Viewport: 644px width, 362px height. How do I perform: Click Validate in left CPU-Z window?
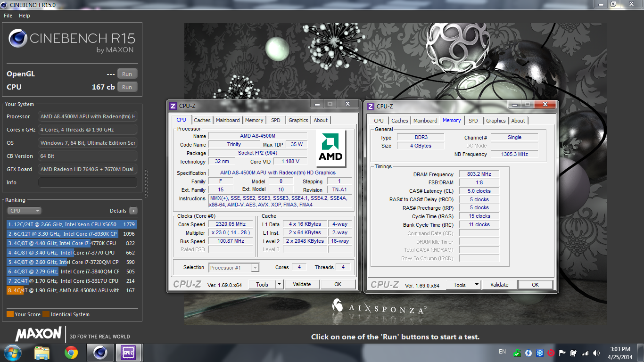click(x=302, y=284)
